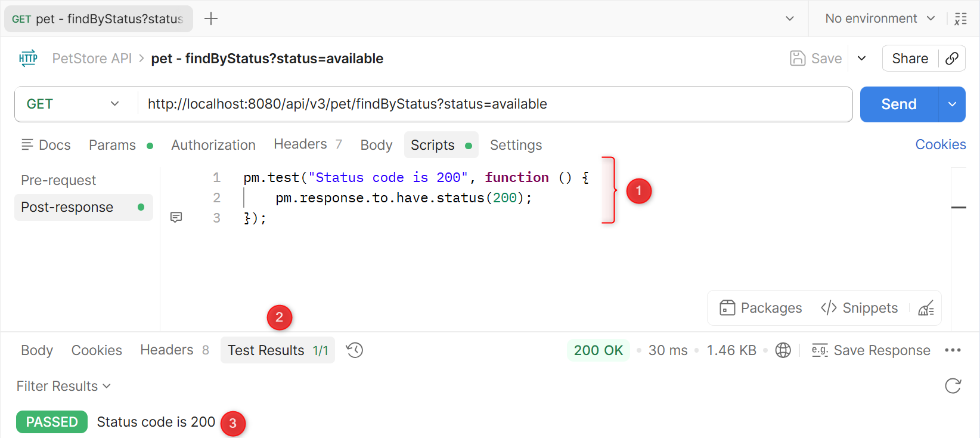980x438 pixels.
Task: Open a new request tab with plus icon
Action: (211, 18)
